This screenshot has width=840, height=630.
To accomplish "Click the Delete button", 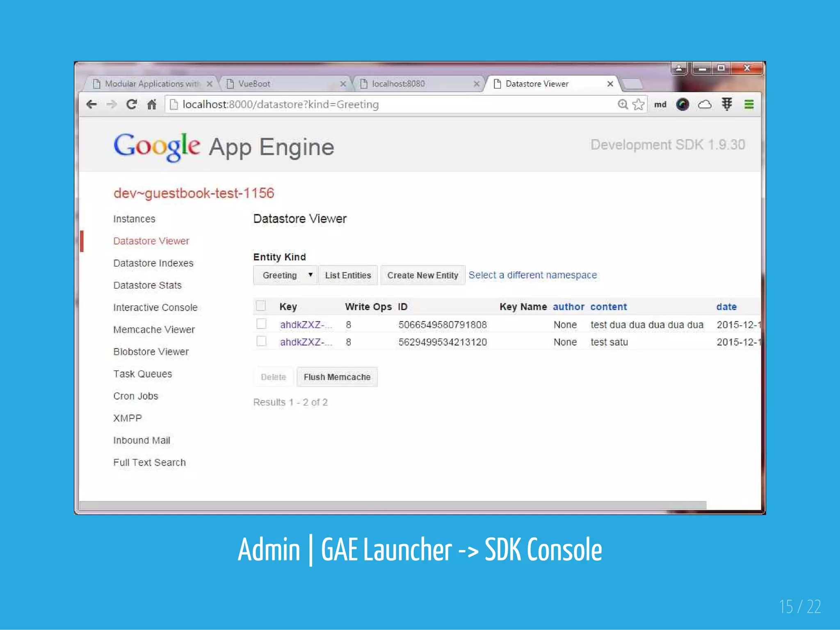I will [x=273, y=377].
